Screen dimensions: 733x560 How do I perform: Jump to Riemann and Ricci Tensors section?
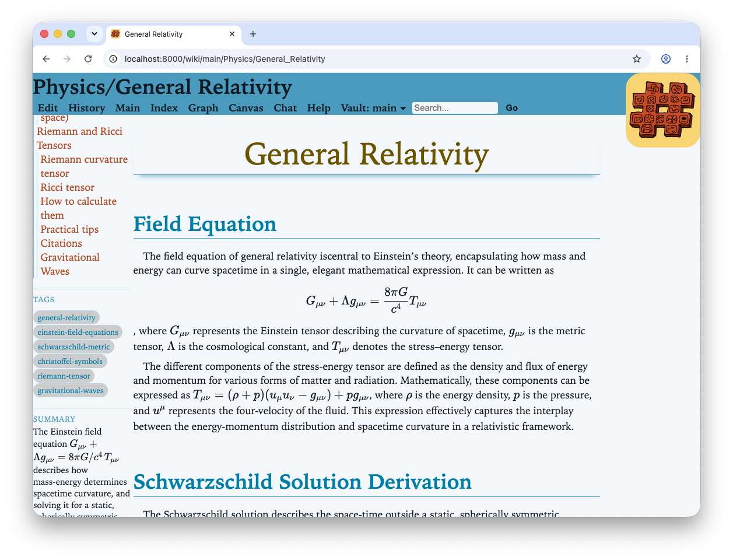79,138
